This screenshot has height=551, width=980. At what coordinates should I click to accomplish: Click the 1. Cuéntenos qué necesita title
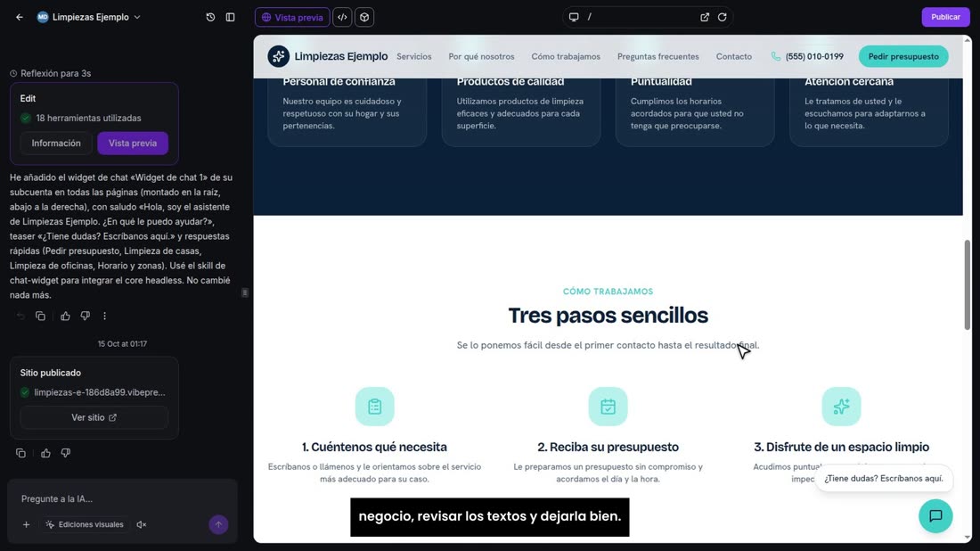click(374, 448)
